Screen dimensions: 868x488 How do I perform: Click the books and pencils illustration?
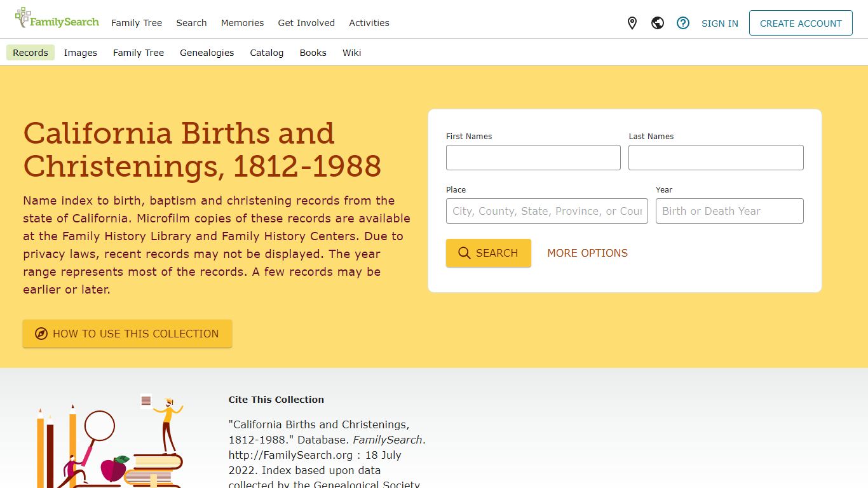point(110,441)
